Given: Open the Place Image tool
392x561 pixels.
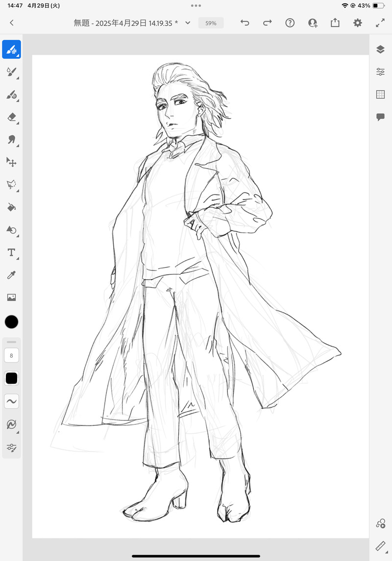Looking at the screenshot, I should tap(11, 297).
